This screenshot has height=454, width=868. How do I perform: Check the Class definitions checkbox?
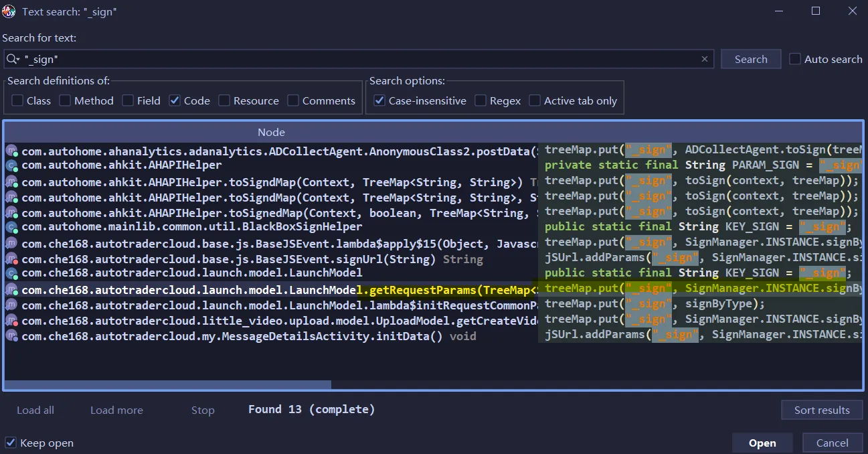(17, 100)
